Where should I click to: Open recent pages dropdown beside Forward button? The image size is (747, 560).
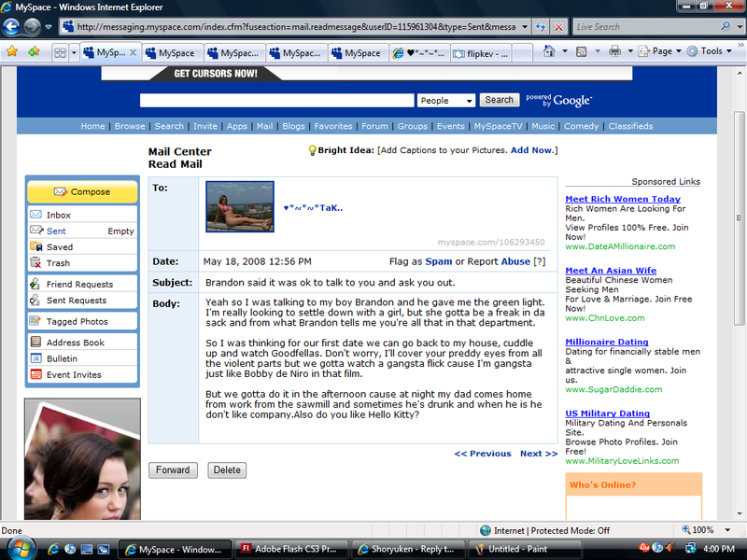click(x=49, y=27)
